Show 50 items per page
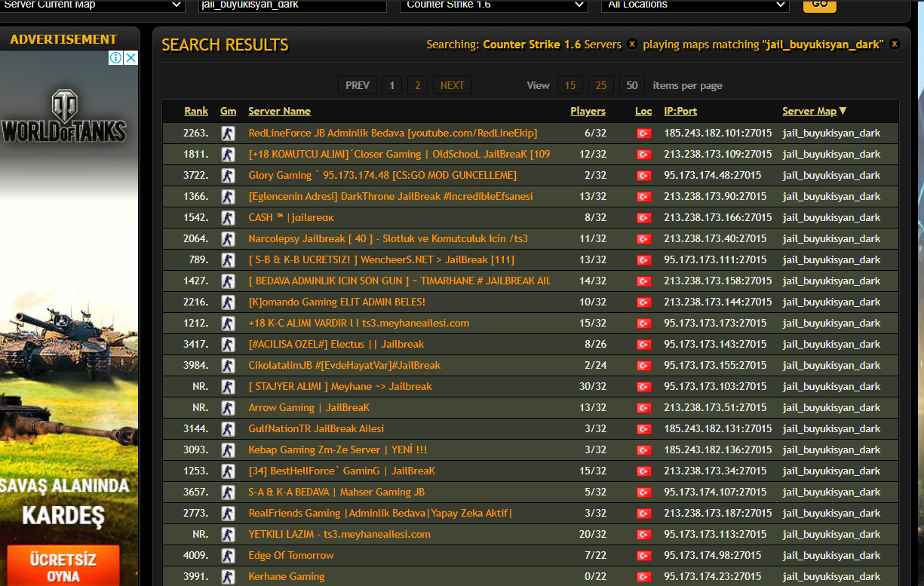Image resolution: width=924 pixels, height=586 pixels. [x=632, y=85]
